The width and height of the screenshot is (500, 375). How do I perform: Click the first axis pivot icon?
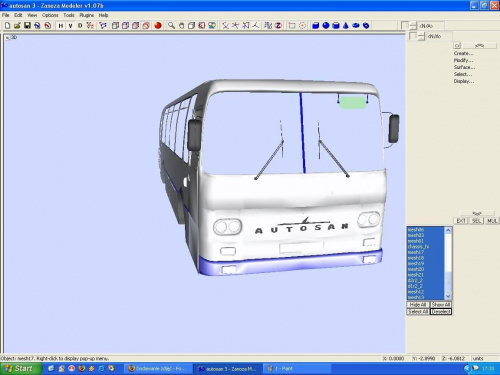pyautogui.click(x=226, y=25)
